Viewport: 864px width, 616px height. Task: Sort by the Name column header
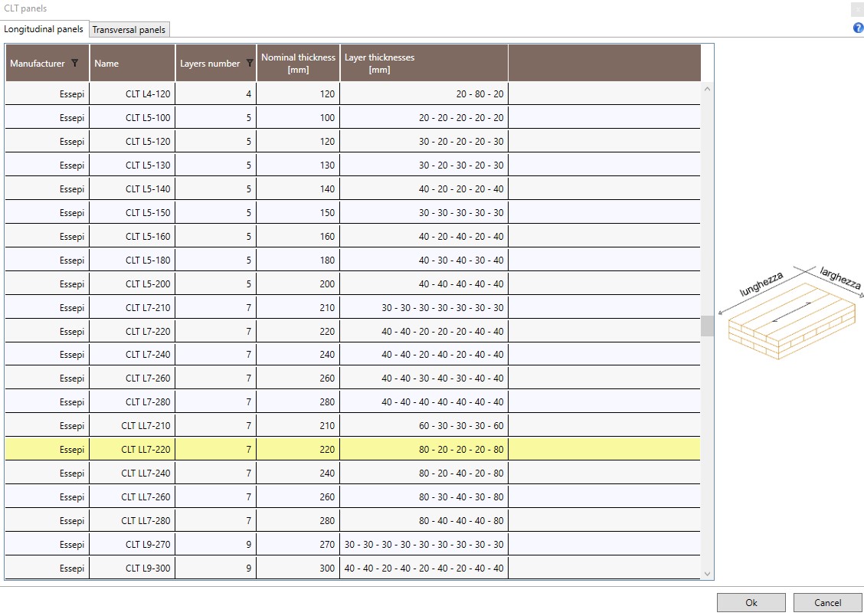coord(133,64)
